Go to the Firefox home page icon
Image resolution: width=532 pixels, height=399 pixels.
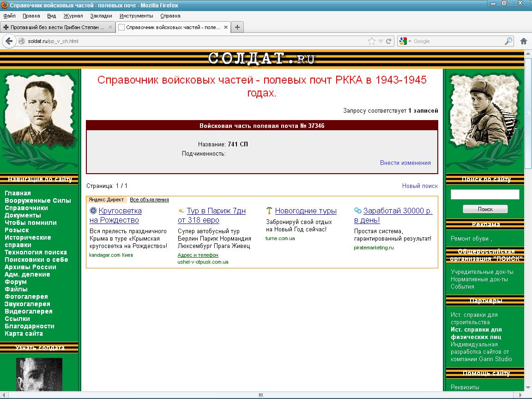[524, 41]
